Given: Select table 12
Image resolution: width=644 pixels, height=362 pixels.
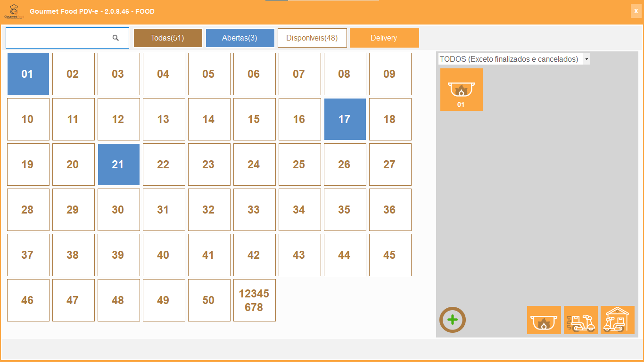Looking at the screenshot, I should pyautogui.click(x=119, y=119).
